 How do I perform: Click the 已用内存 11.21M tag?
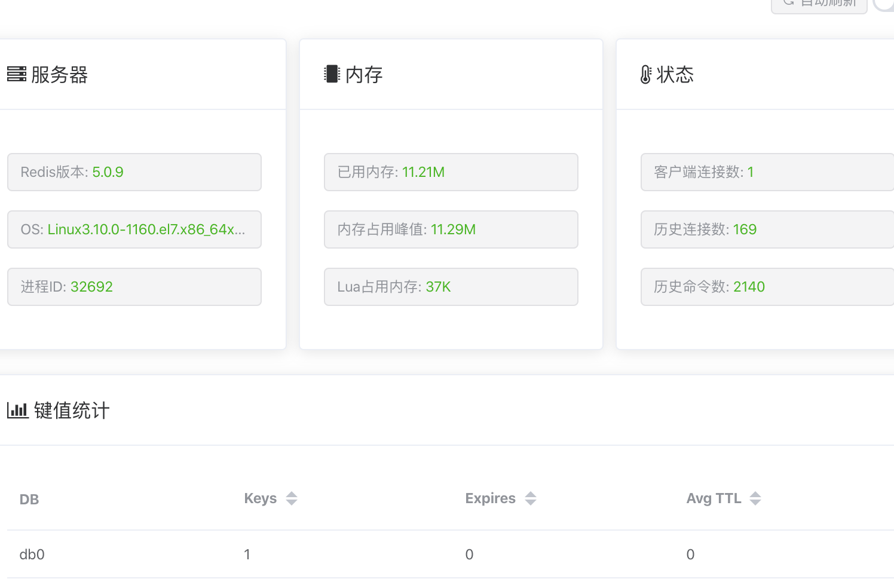point(451,172)
